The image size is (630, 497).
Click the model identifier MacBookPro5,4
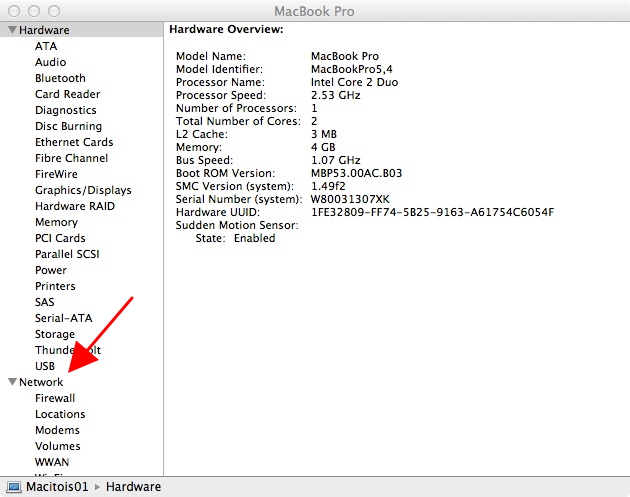[x=352, y=69]
